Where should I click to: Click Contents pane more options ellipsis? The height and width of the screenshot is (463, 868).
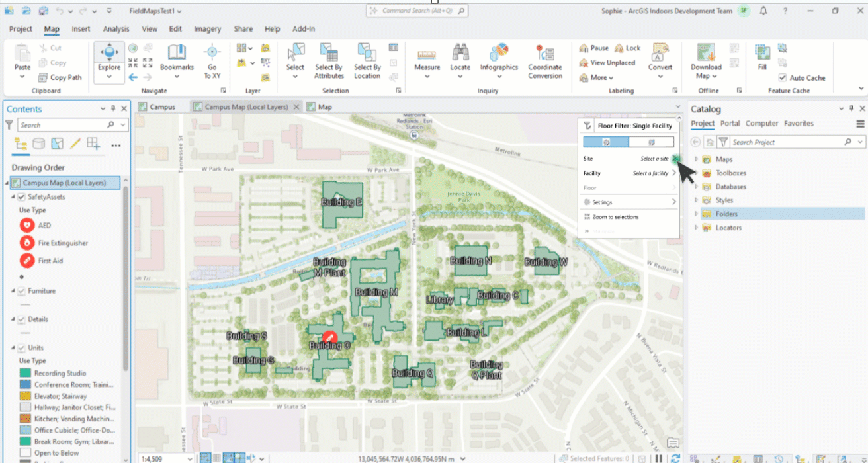pyautogui.click(x=116, y=145)
